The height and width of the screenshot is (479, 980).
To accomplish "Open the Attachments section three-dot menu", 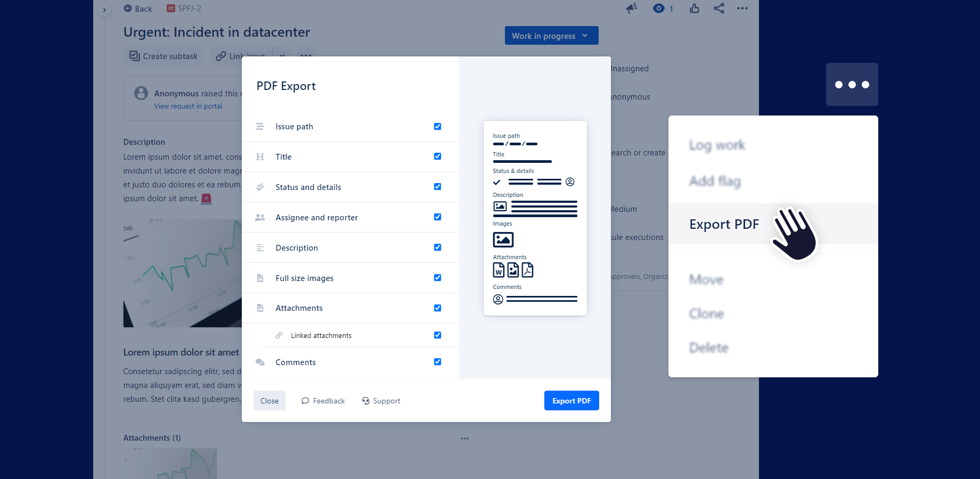I will [465, 439].
